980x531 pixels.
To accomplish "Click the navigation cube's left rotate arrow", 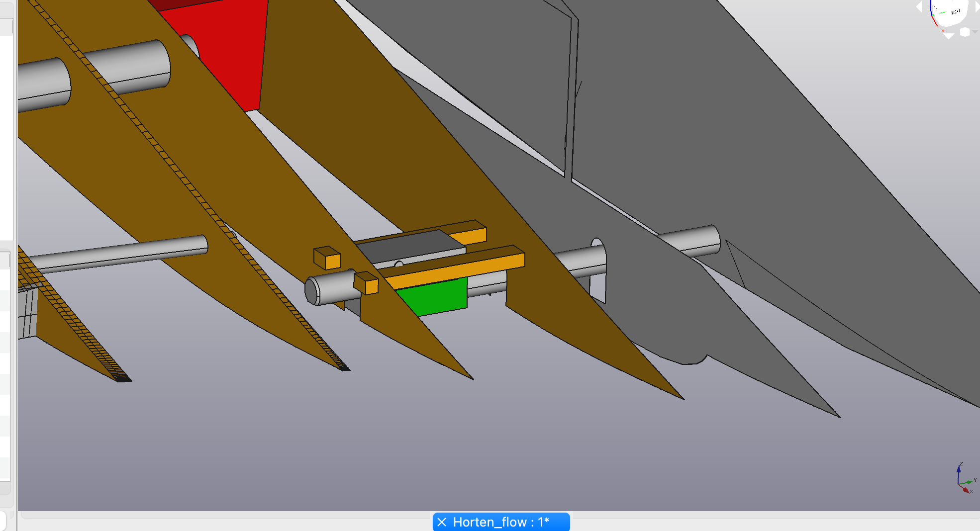I will (x=919, y=7).
